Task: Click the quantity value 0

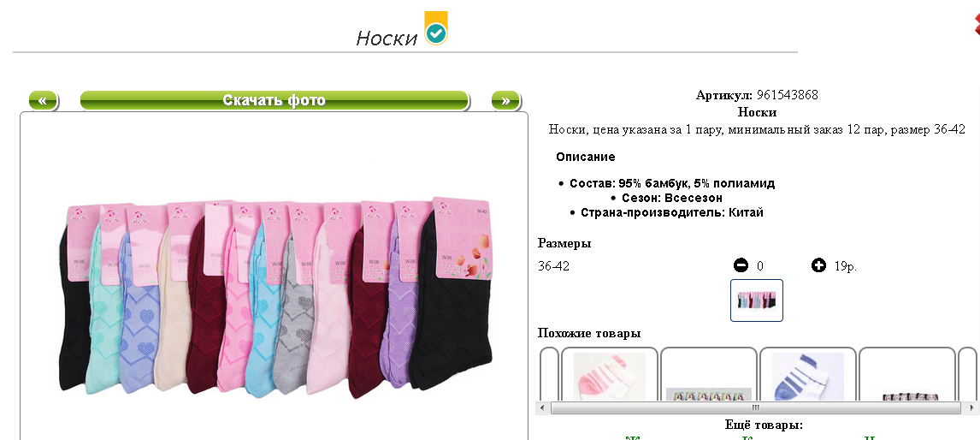Action: pyautogui.click(x=760, y=266)
